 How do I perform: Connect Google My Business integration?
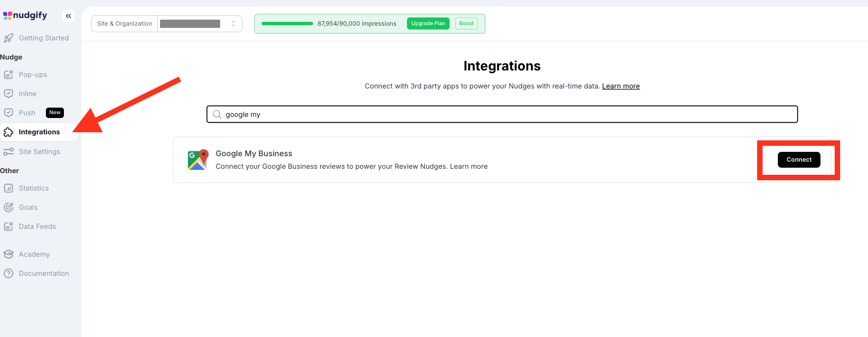pos(799,159)
